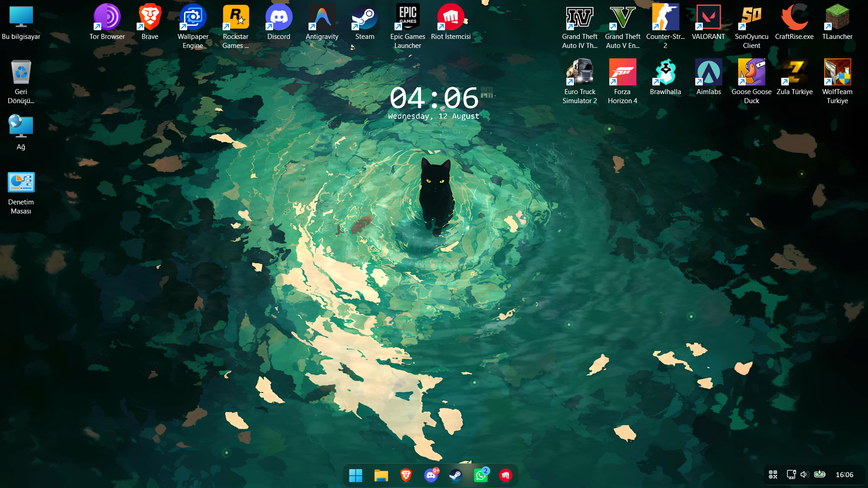Launch the Brave desktop shortcut
The height and width of the screenshot is (488, 868).
[x=150, y=23]
